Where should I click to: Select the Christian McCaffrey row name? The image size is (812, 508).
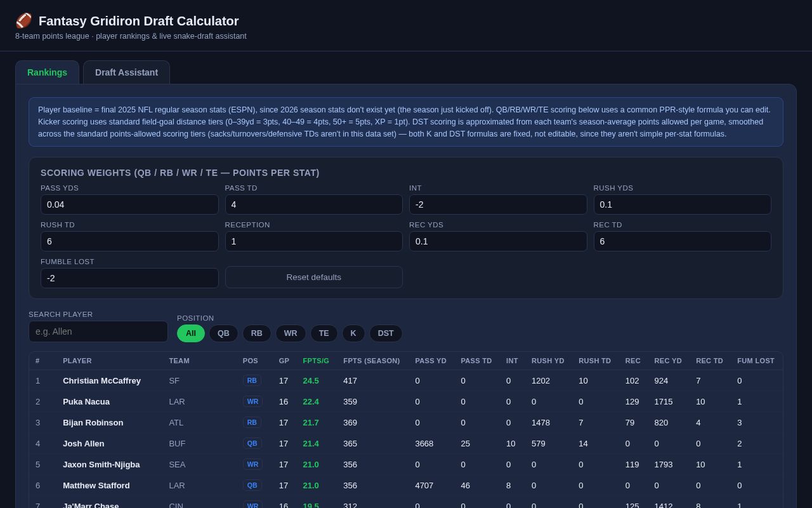pyautogui.click(x=101, y=381)
